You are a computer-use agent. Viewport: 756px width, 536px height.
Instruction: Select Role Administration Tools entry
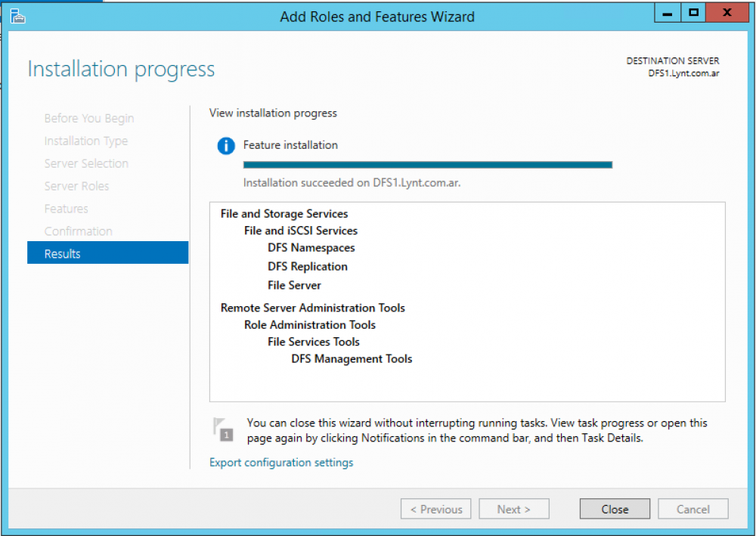(x=309, y=324)
